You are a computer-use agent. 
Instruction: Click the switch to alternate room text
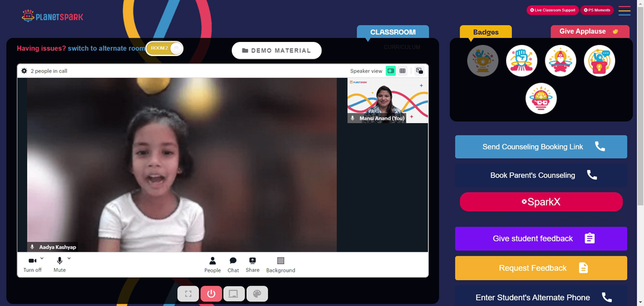106,48
